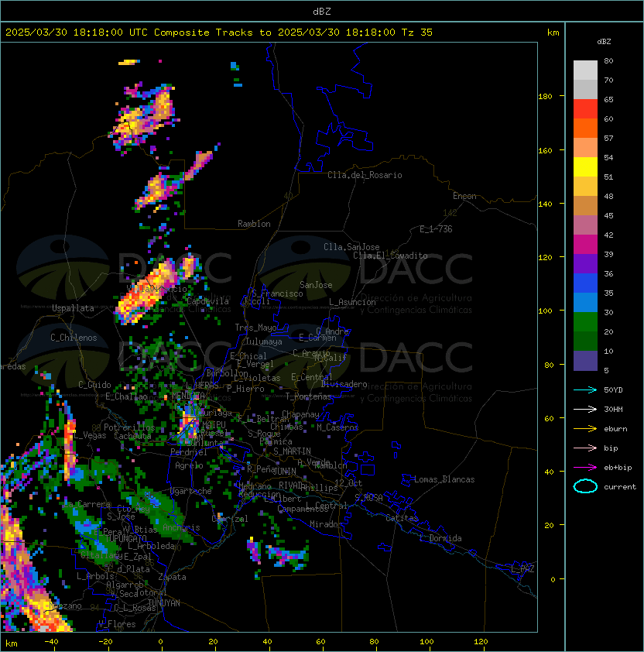Click the 'C_Chilenos' map label
This screenshot has height=652, width=644.
[x=74, y=338]
